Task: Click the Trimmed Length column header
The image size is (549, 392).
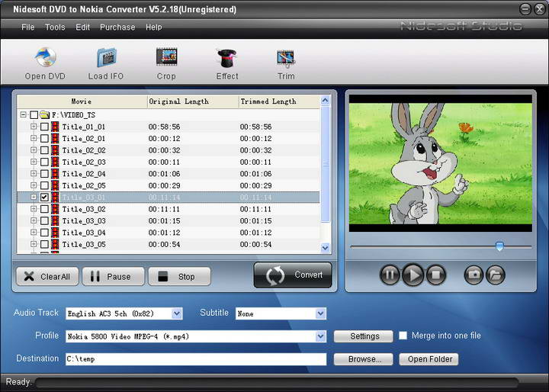Action: pos(279,101)
